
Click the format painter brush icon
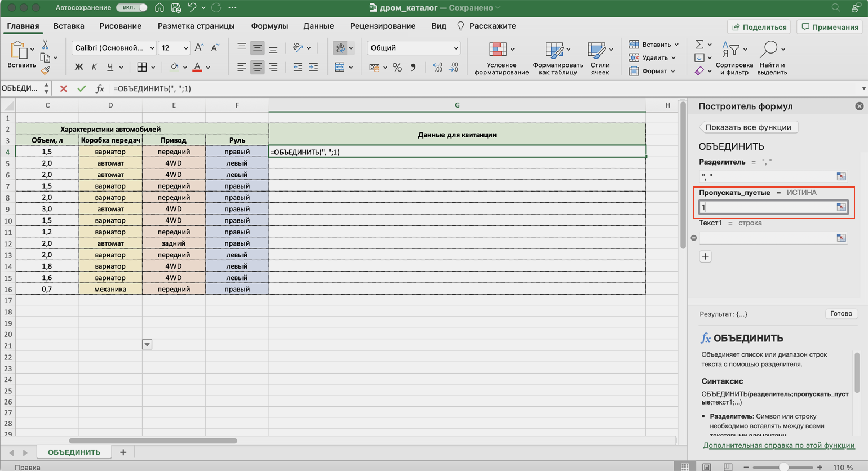(46, 70)
